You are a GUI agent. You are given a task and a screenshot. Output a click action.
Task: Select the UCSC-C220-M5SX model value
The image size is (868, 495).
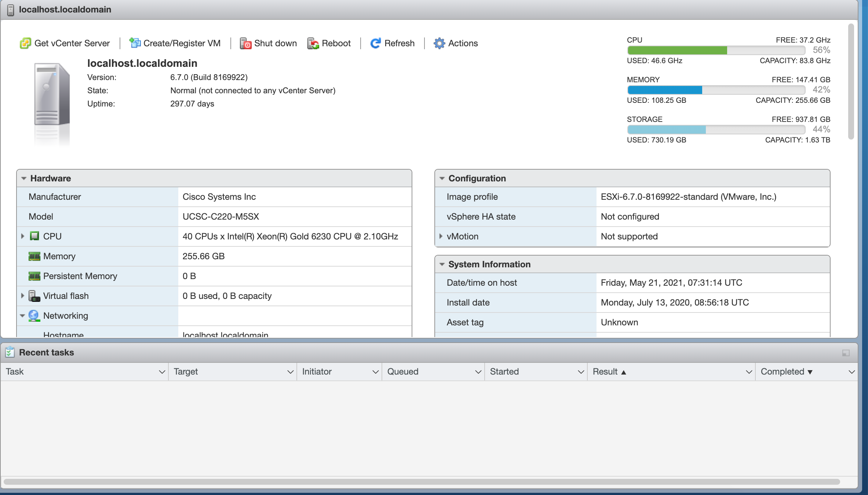pos(221,217)
